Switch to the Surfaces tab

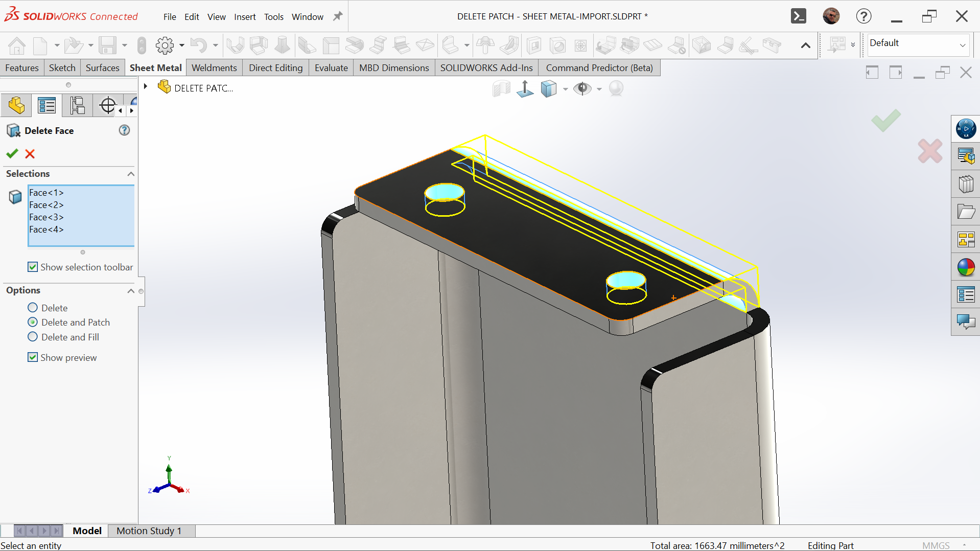[x=102, y=68]
